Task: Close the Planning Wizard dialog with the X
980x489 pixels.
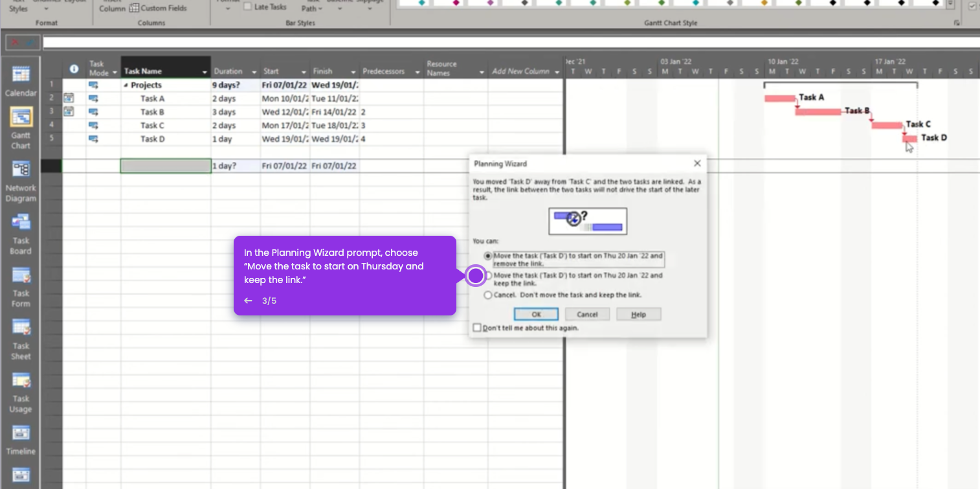Action: tap(697, 164)
